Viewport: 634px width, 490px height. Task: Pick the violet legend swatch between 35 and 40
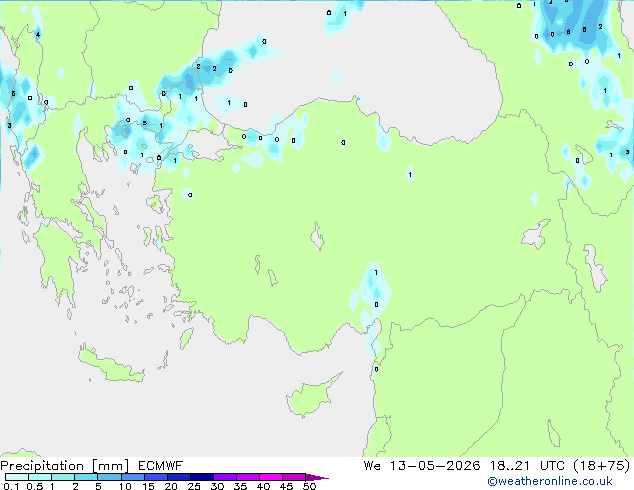point(248,477)
